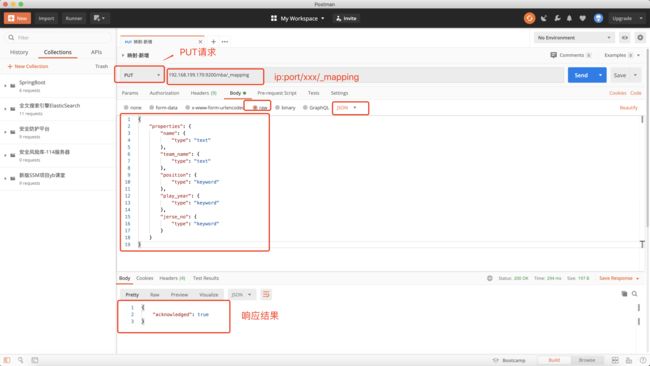The width and height of the screenshot is (650, 366).
Task: Click the My Workspace grid icon
Action: click(274, 18)
